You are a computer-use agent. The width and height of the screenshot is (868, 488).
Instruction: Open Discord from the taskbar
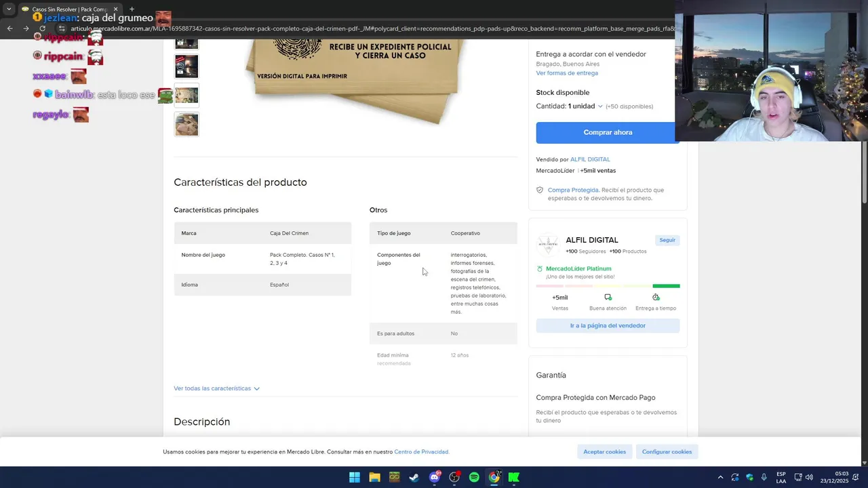pyautogui.click(x=434, y=477)
